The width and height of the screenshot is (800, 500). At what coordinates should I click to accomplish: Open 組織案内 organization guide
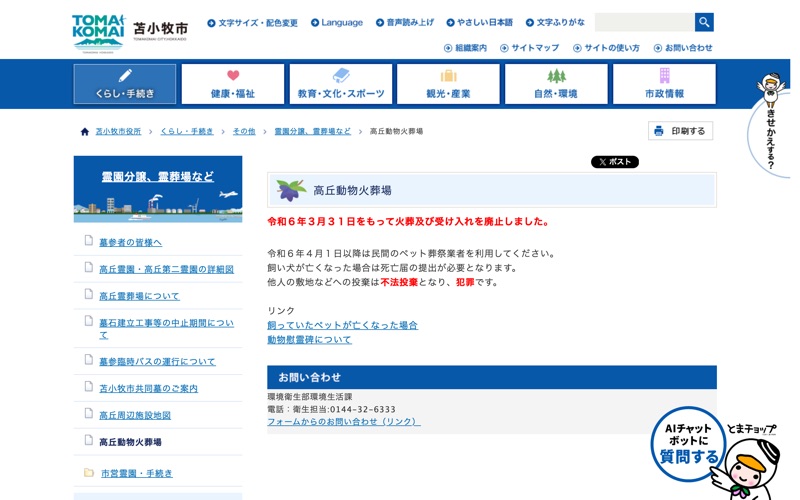tap(465, 48)
